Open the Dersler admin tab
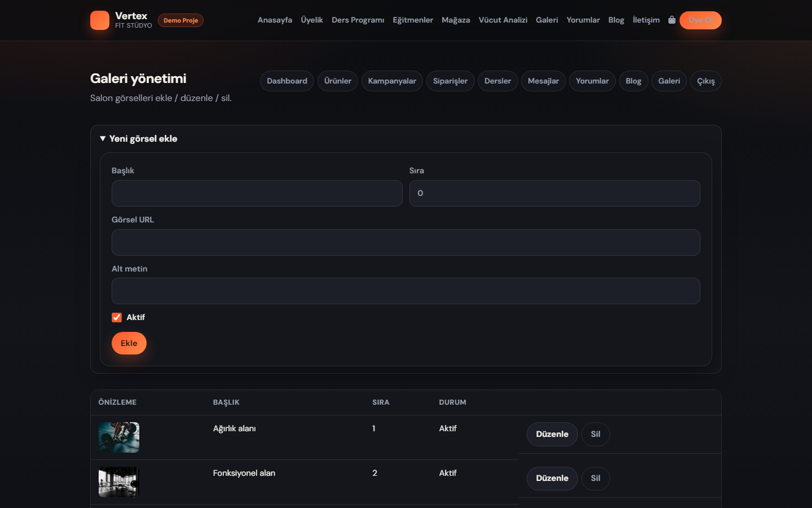Image resolution: width=812 pixels, height=508 pixels. [498, 81]
